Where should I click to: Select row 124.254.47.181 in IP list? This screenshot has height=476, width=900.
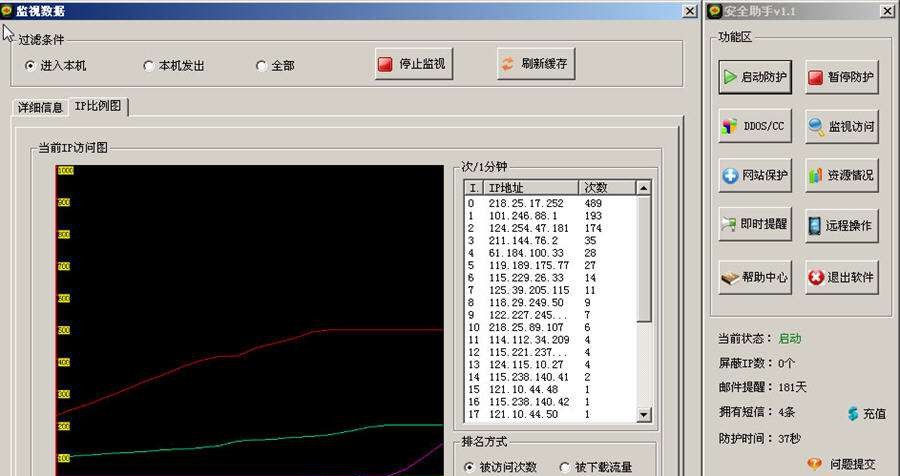click(550, 229)
